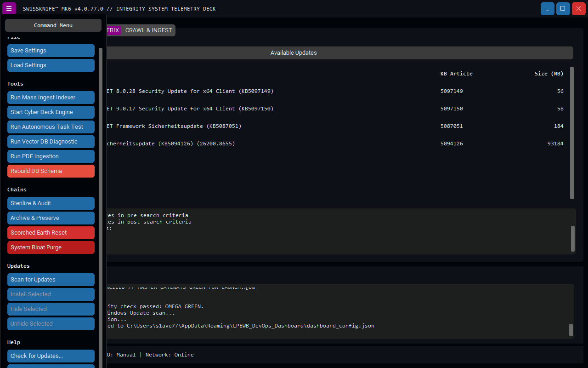
Task: Launch Sterilize & Audit chain
Action: pyautogui.click(x=51, y=203)
